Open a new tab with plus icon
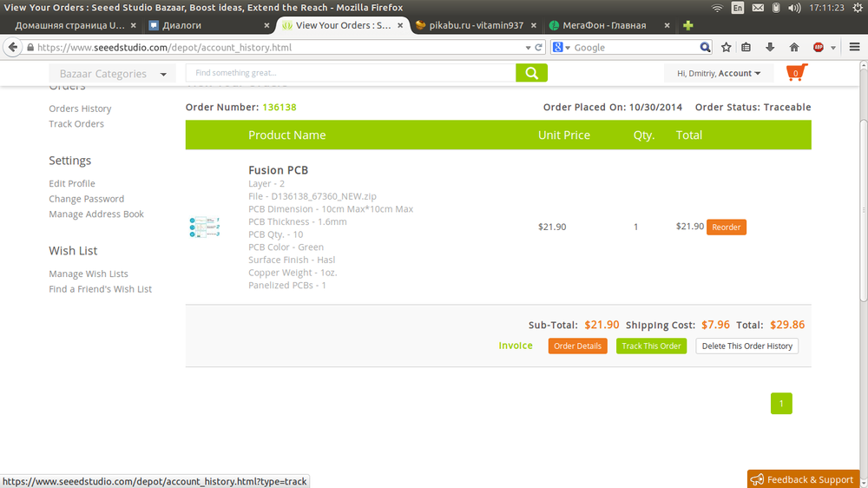The height and width of the screenshot is (488, 868). tap(688, 25)
